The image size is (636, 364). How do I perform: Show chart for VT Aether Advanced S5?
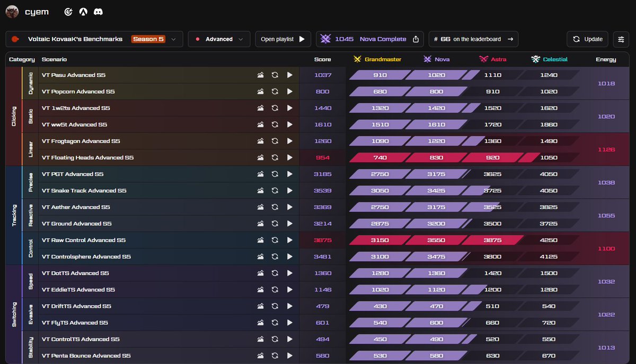point(260,207)
